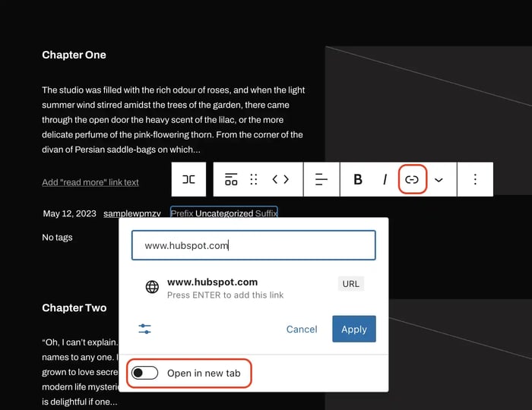Click the Chapter Two excerpt paragraph
The image size is (532, 410).
81,372
